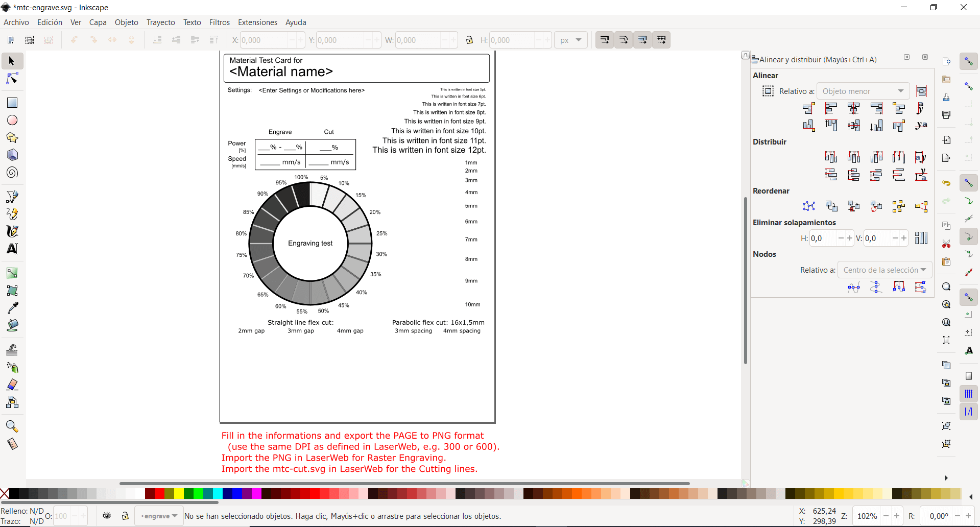The height and width of the screenshot is (527, 980).
Task: Open the Filtros menu
Action: (220, 22)
